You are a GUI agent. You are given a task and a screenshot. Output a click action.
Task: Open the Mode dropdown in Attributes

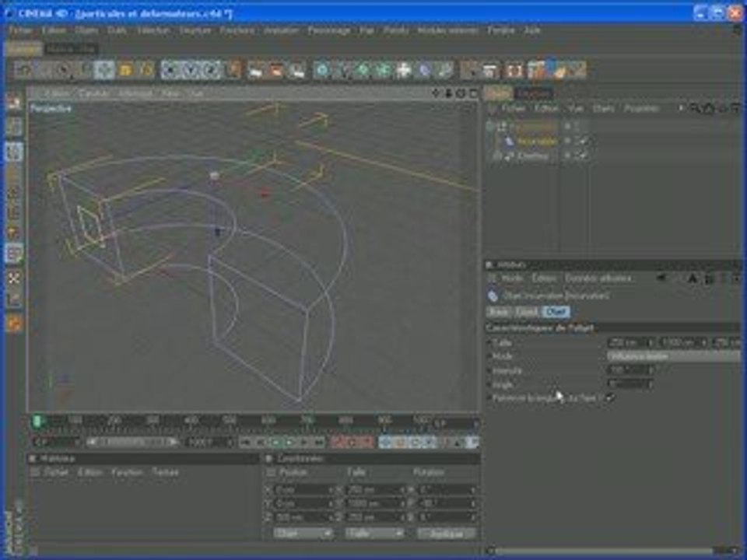(673, 356)
